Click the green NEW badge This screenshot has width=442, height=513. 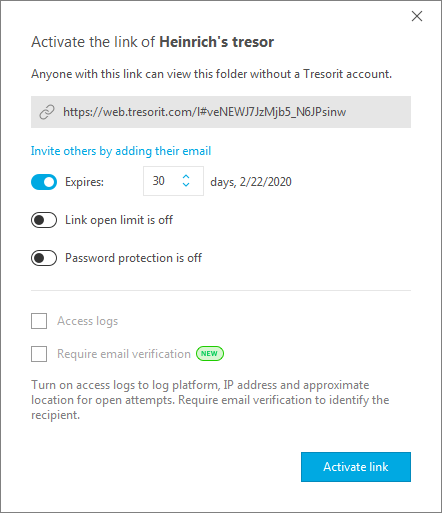210,354
